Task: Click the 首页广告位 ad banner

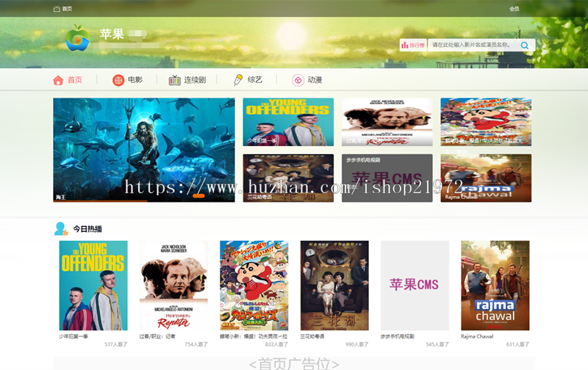Action: point(294,363)
